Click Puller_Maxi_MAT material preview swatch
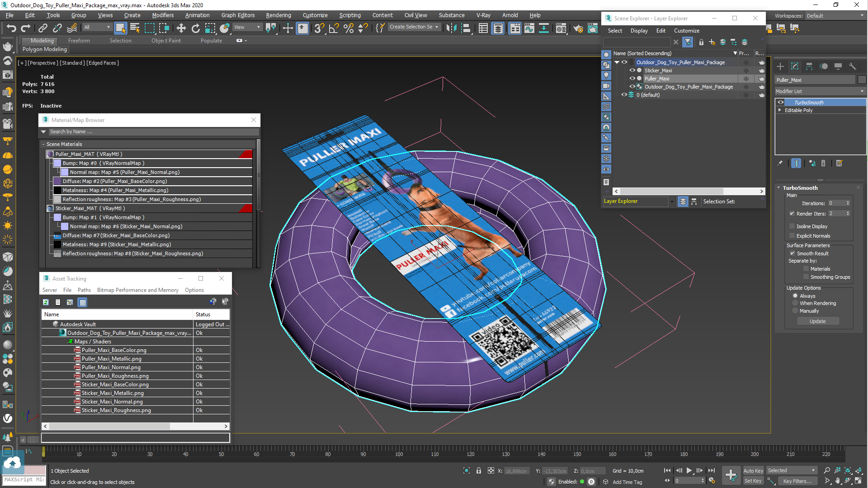This screenshot has width=868, height=488. (50, 154)
